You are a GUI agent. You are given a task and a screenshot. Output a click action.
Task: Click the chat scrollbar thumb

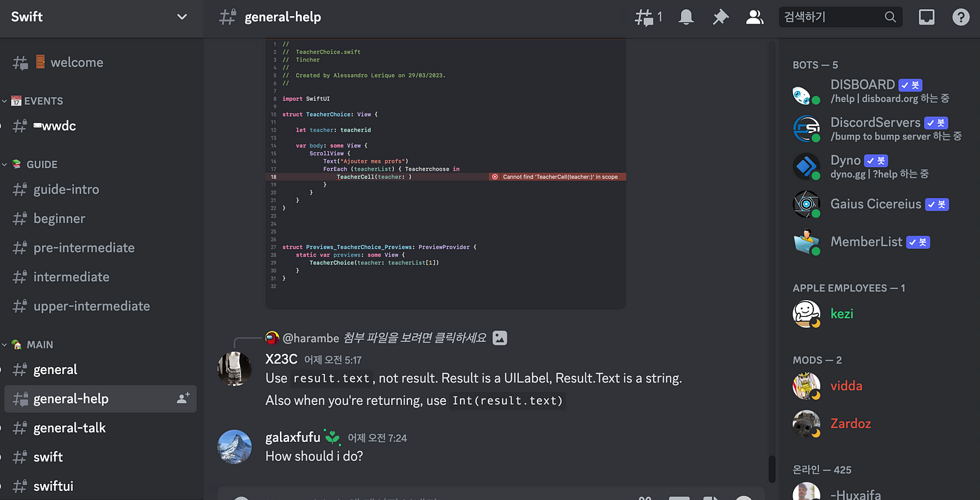click(x=772, y=469)
